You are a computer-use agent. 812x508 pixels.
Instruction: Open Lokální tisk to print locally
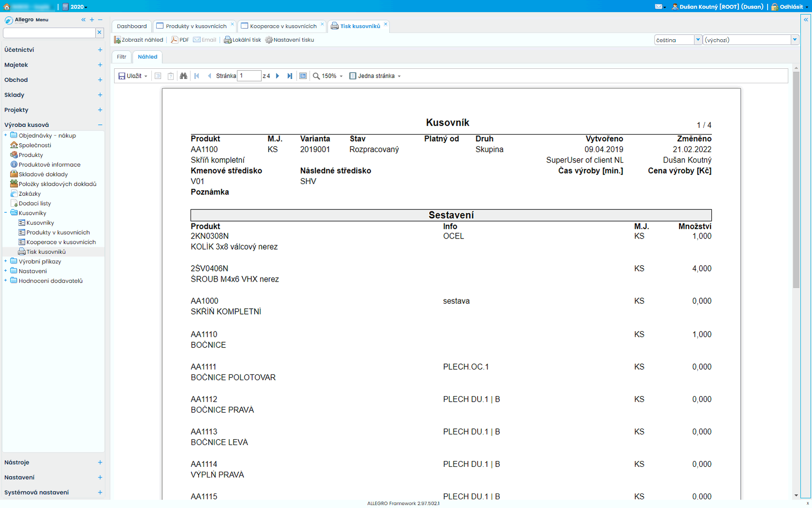pos(242,40)
